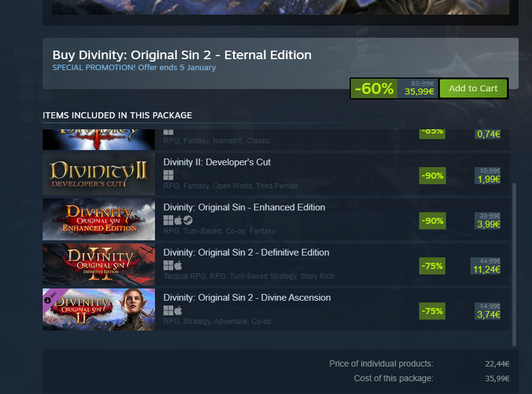532x394 pixels.
Task: Click the purple DLC badge on Divine Ascension
Action: [x=51, y=297]
